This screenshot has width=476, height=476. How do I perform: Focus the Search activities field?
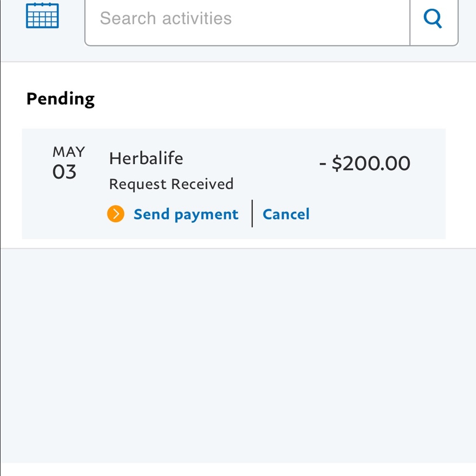(x=248, y=19)
